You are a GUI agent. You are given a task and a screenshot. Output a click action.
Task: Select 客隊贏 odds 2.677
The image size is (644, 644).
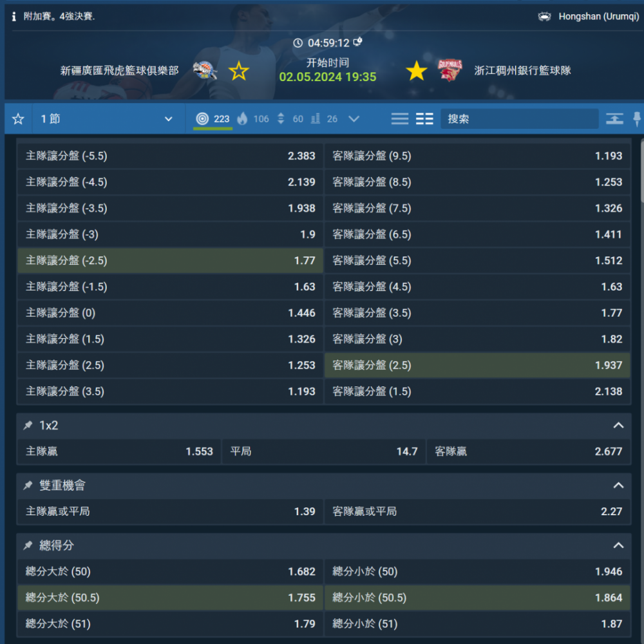[x=529, y=452]
